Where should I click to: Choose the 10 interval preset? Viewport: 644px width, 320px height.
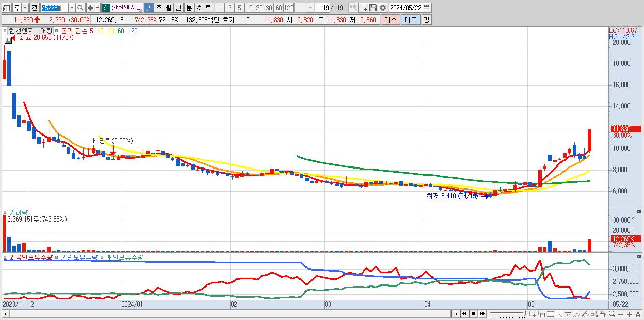pos(249,8)
